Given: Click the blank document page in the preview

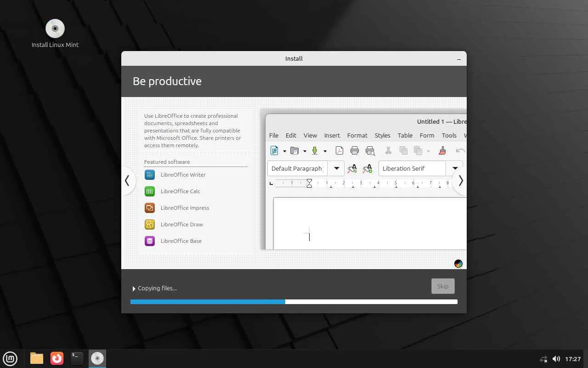Looking at the screenshot, I should click(370, 224).
